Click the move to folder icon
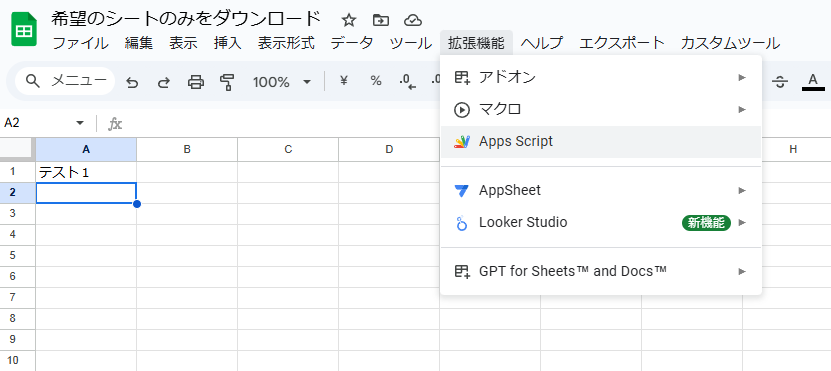 (x=381, y=20)
